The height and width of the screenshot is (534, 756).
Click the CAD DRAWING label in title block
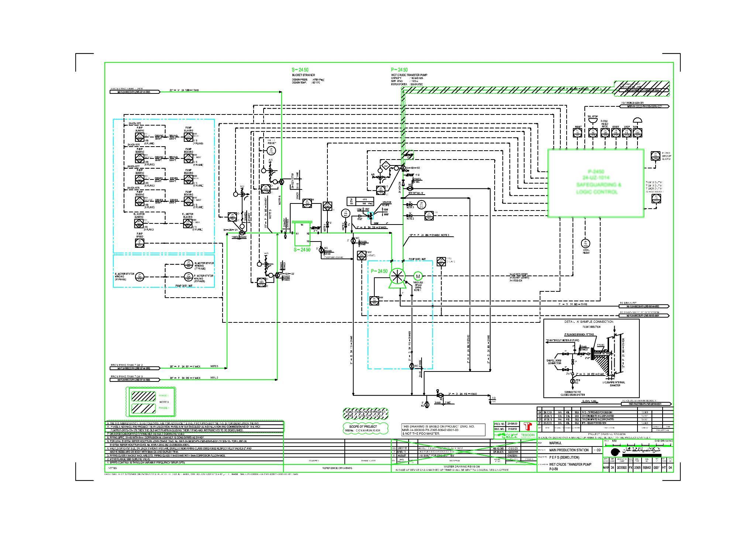(663, 441)
